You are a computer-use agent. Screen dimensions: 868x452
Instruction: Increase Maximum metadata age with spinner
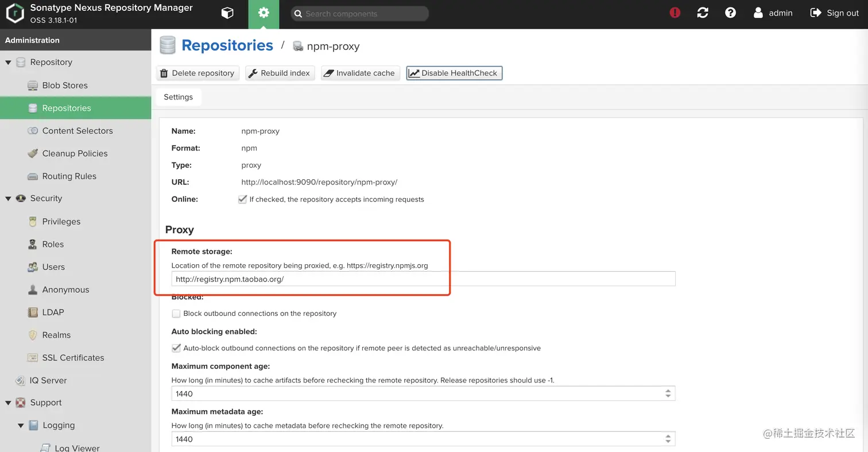(668, 436)
